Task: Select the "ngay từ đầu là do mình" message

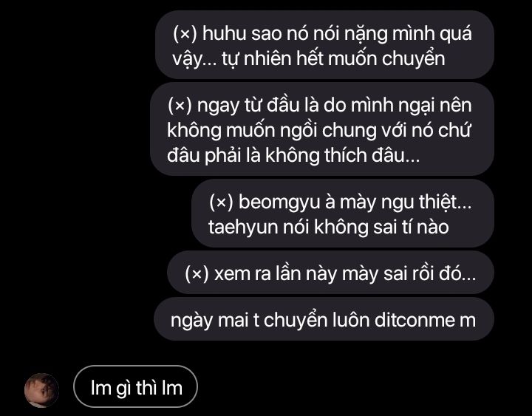Action: 322,129
